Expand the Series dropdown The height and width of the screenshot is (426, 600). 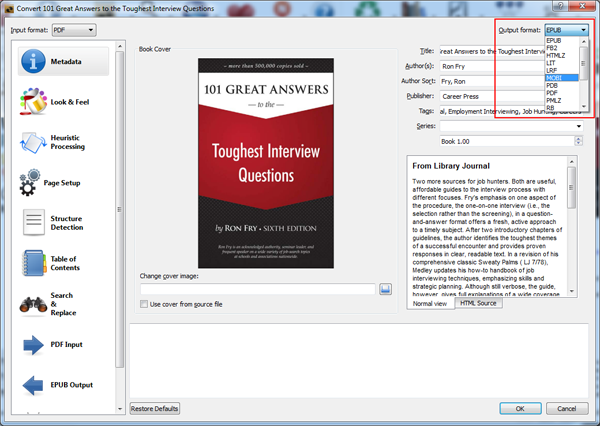point(579,126)
